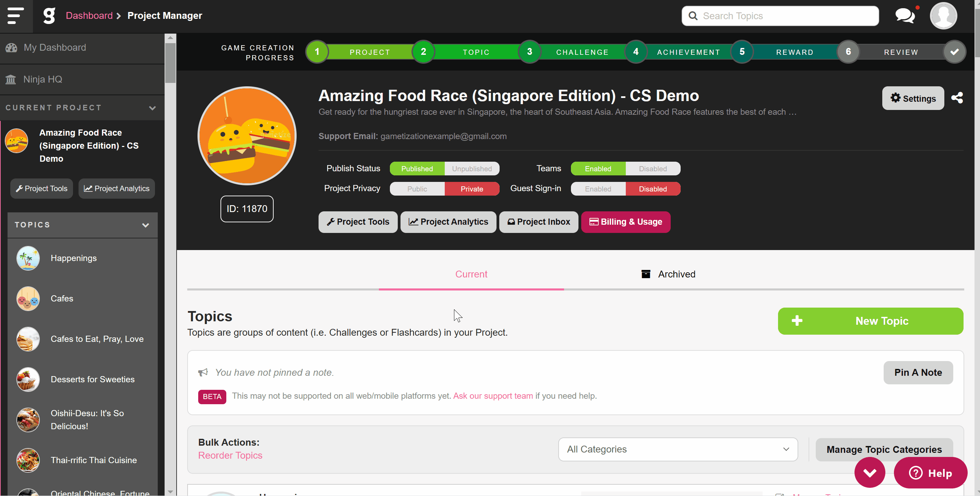Image resolution: width=980 pixels, height=496 pixels.
Task: Switch to the Archived tab
Action: point(668,274)
